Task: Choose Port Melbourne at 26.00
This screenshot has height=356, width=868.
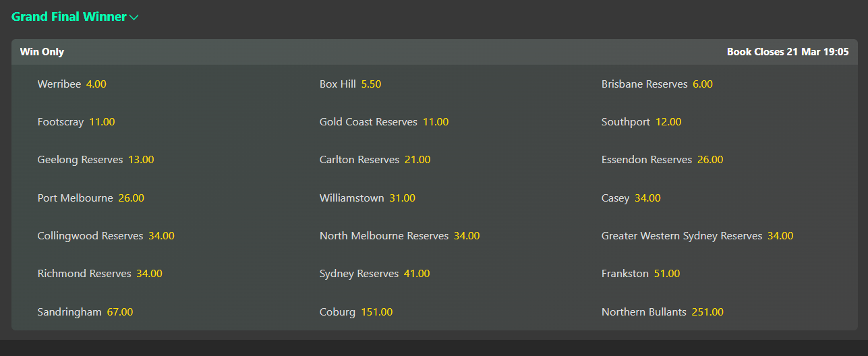Action: pyautogui.click(x=91, y=198)
